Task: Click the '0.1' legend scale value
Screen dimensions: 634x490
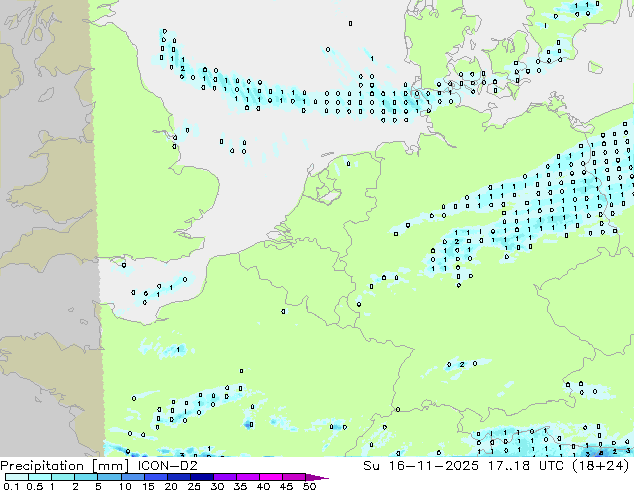Action: 12,486
